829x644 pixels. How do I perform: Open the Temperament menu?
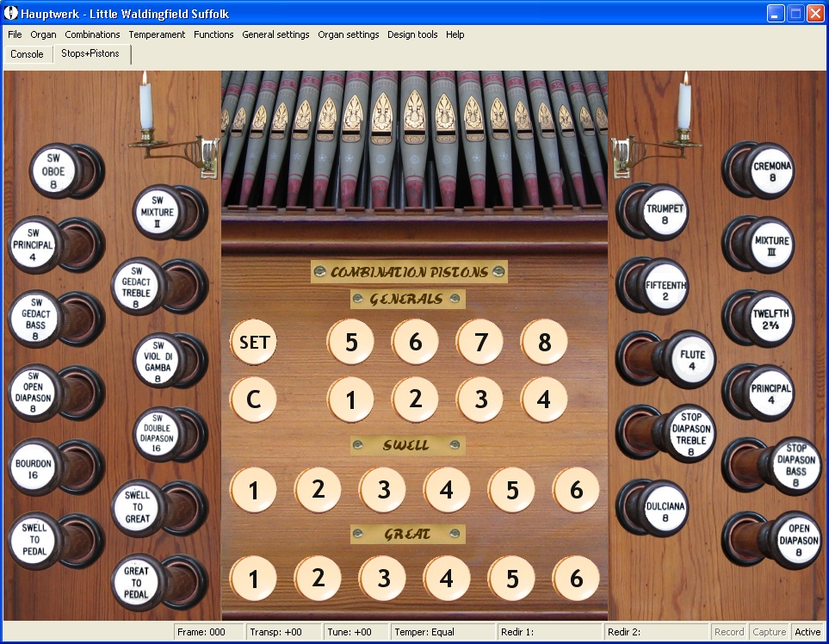click(x=157, y=34)
